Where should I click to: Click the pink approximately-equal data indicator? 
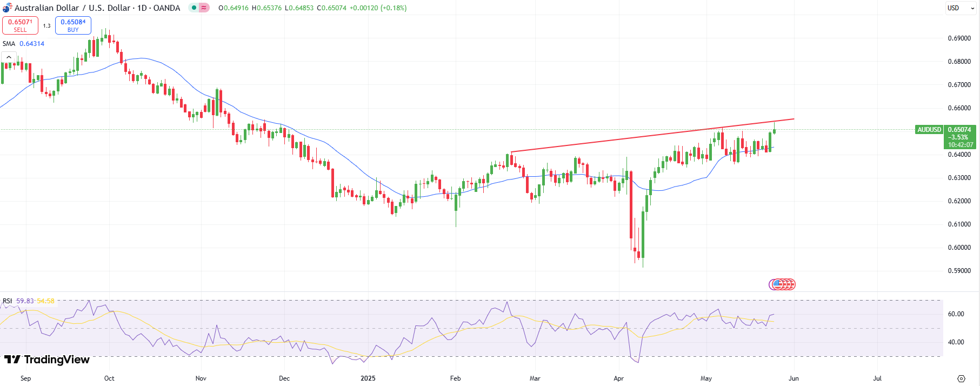pyautogui.click(x=204, y=8)
